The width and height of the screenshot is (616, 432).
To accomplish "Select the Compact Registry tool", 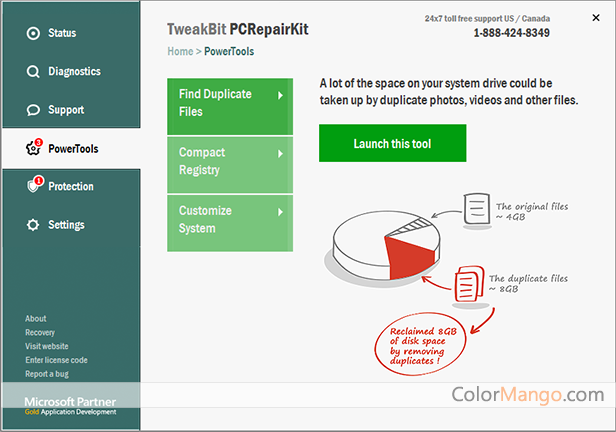I will [230, 165].
